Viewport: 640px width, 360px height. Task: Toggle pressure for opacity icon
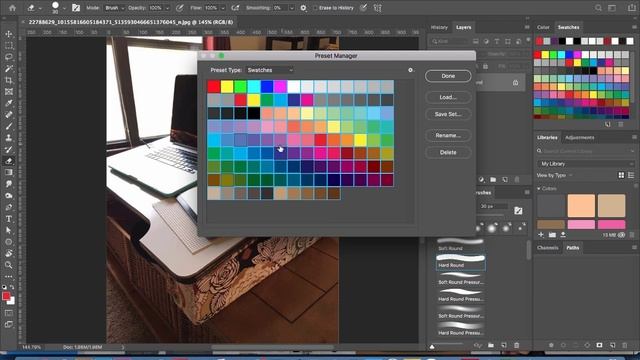(x=180, y=8)
